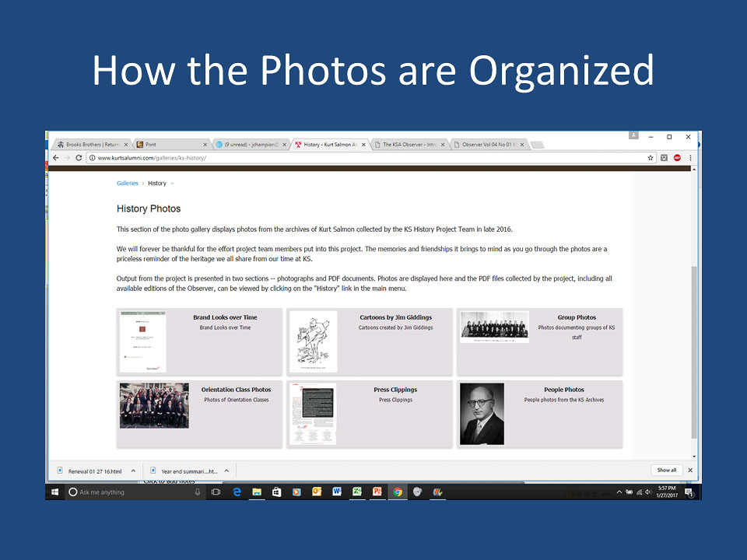Expand the History breadcrumb dropdown arrow

172,184
